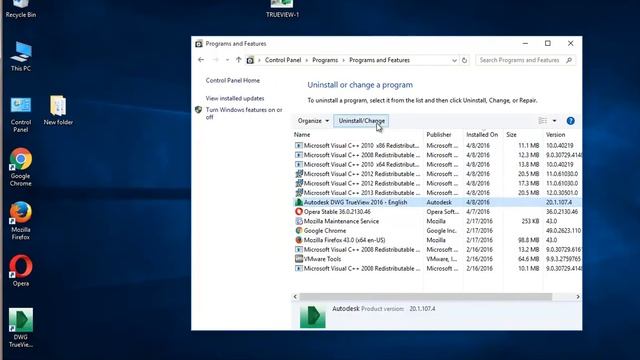Screen dimensions: 640x360
Task: Select the Control Panel desktop shortcut
Action: pyautogui.click(x=21, y=115)
